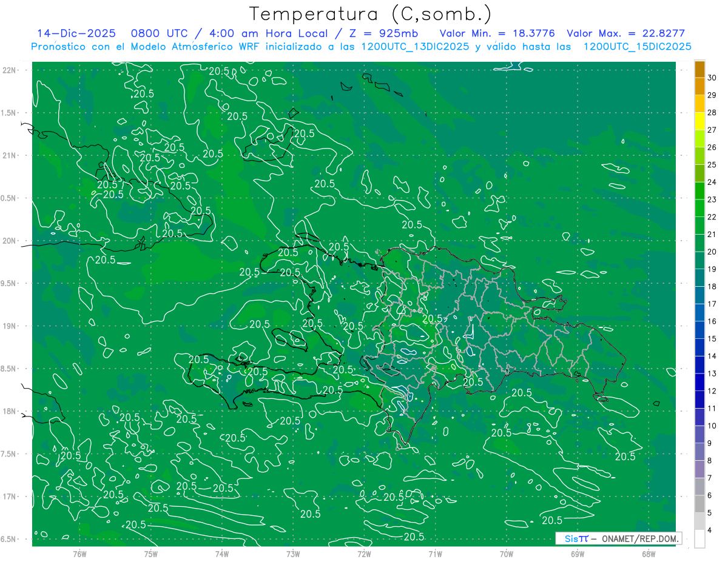Pick the dark orange swatch above 30
The image size is (728, 562).
pyautogui.click(x=699, y=69)
